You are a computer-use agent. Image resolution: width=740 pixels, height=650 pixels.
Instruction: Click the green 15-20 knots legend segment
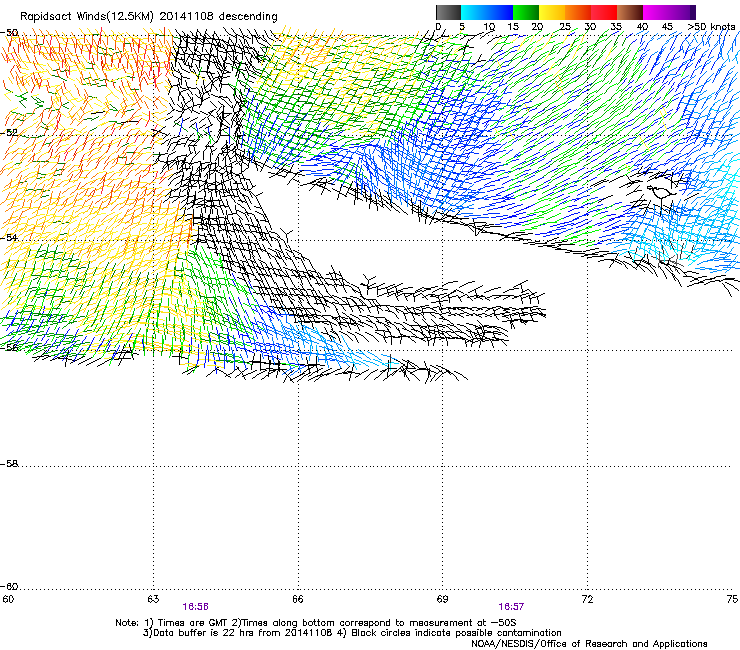point(525,12)
